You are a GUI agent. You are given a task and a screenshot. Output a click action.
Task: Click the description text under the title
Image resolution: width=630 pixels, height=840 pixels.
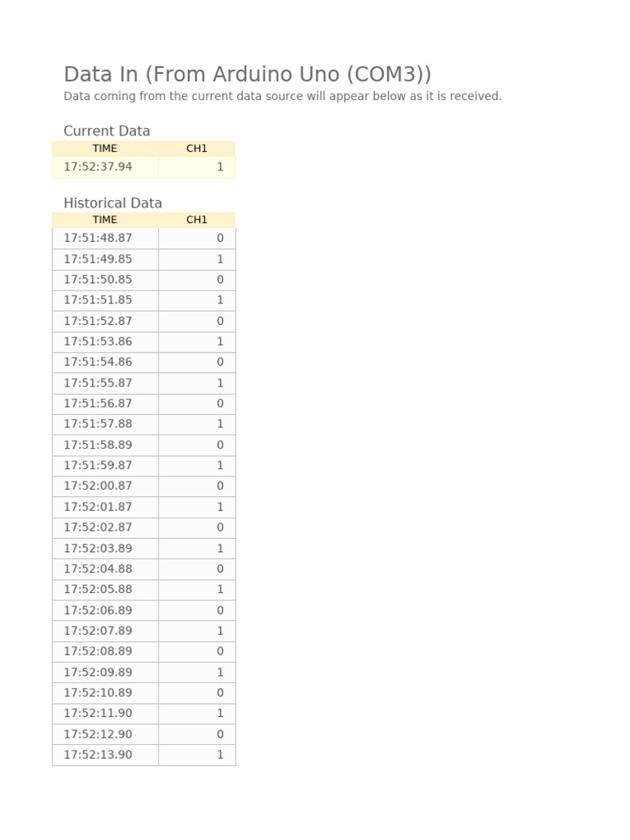(x=282, y=96)
